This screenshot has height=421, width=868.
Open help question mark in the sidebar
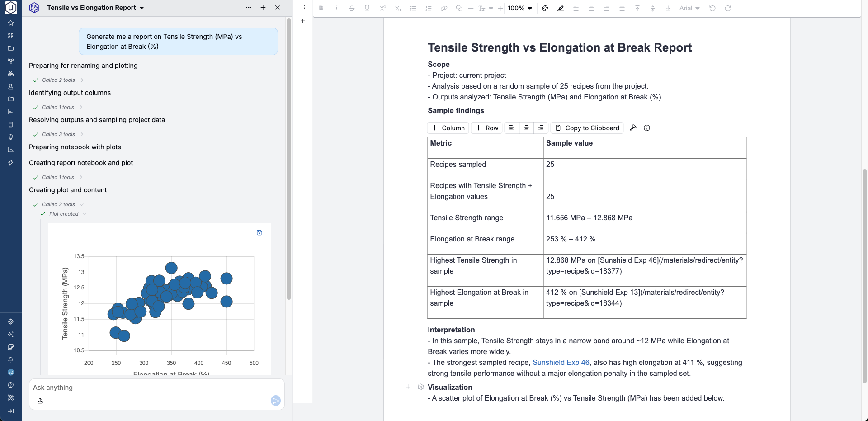pyautogui.click(x=11, y=385)
